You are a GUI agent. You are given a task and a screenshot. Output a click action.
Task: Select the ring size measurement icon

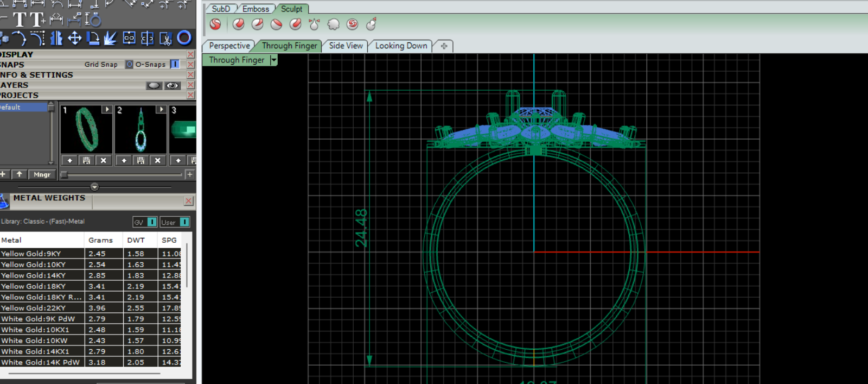[93, 20]
